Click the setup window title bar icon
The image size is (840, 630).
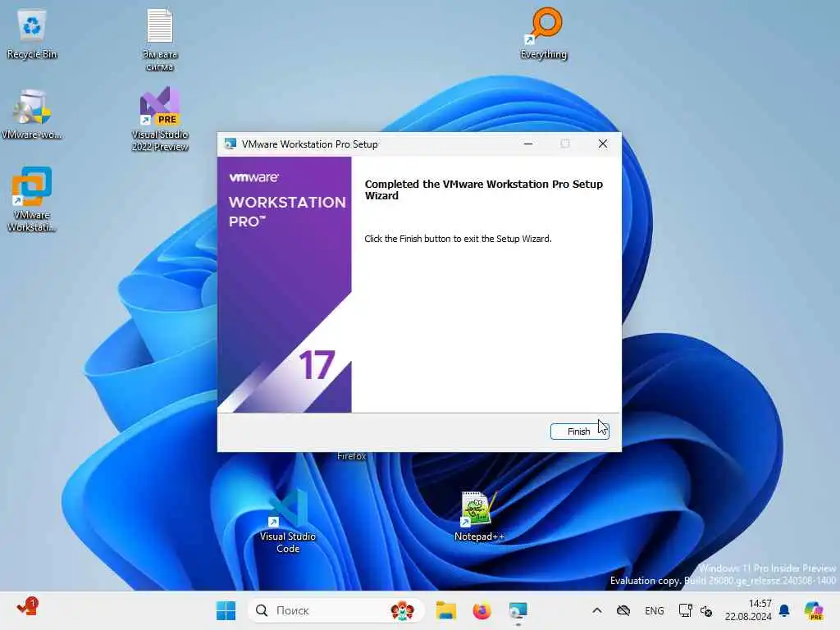click(231, 144)
